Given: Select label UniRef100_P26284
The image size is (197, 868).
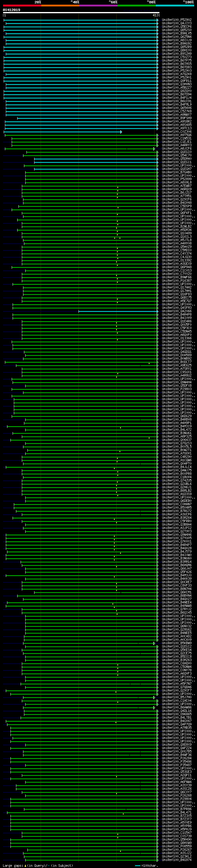Looking at the screenshot, I should [177, 758].
